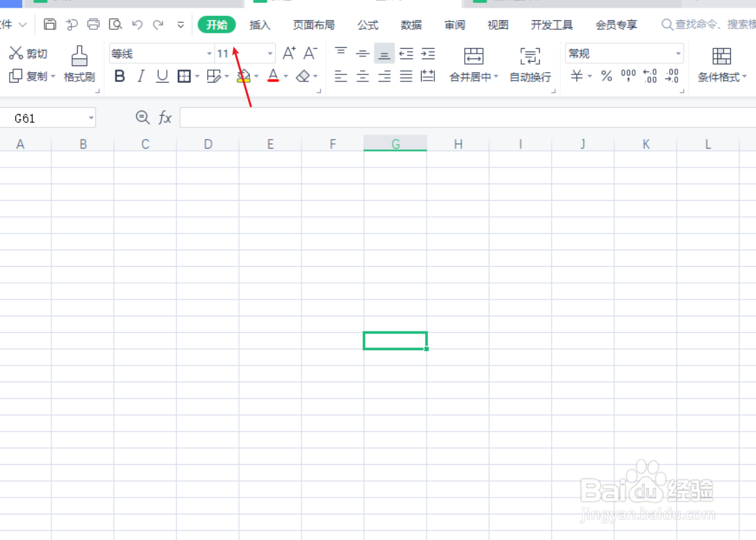The width and height of the screenshot is (756, 540).
Task: Decrease font size with A- icon
Action: [x=310, y=53]
